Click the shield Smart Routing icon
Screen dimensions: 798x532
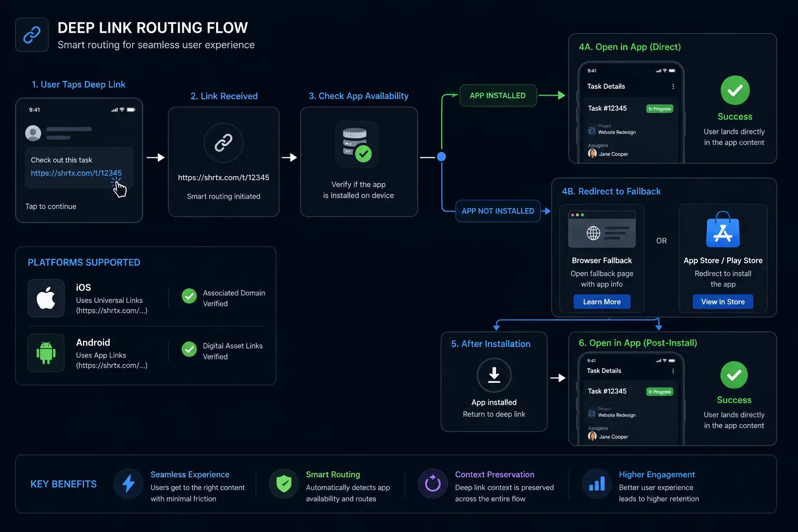[x=284, y=484]
